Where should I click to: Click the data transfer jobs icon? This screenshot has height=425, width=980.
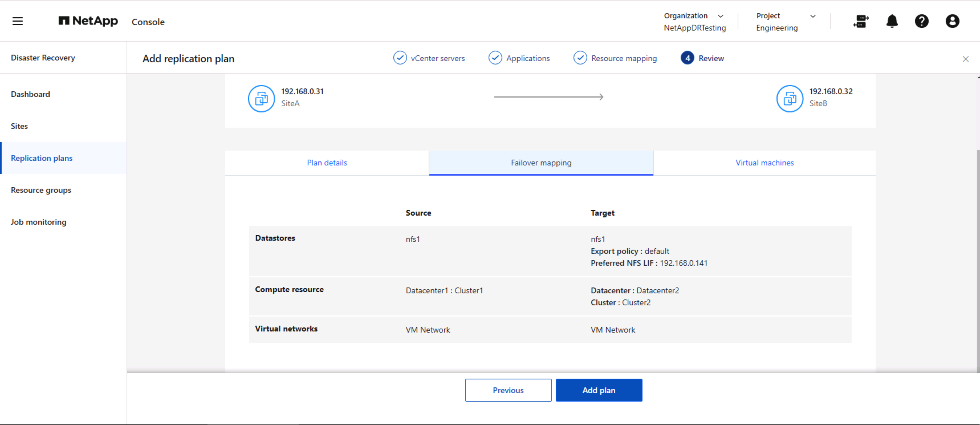861,21
